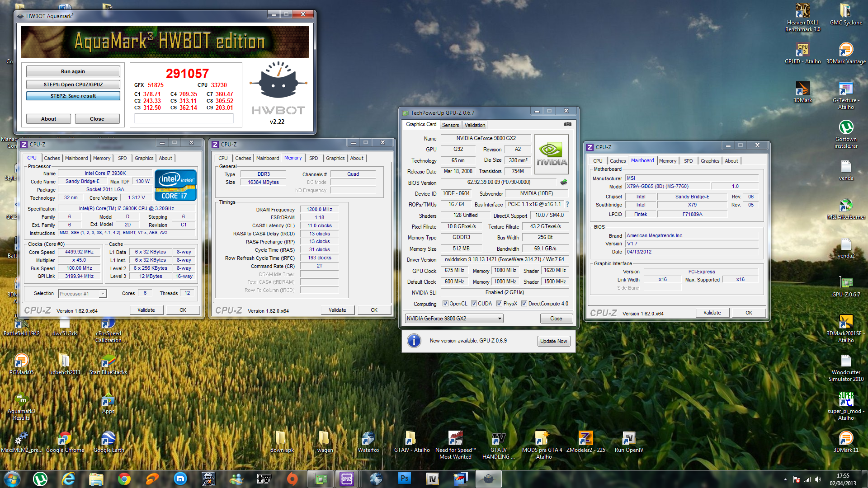Click the BIOS save chip icon in GPU-Z
The width and height of the screenshot is (868, 488).
click(x=564, y=182)
